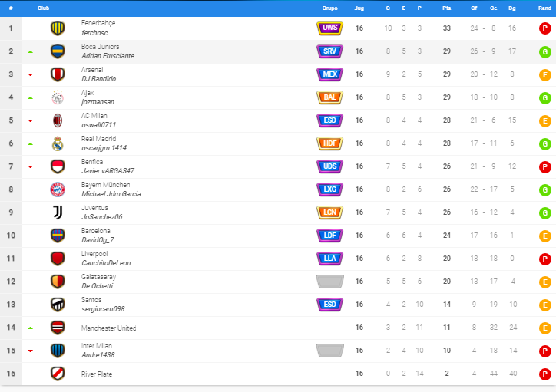Click Boca Juniors' green G form indicator

coord(544,51)
